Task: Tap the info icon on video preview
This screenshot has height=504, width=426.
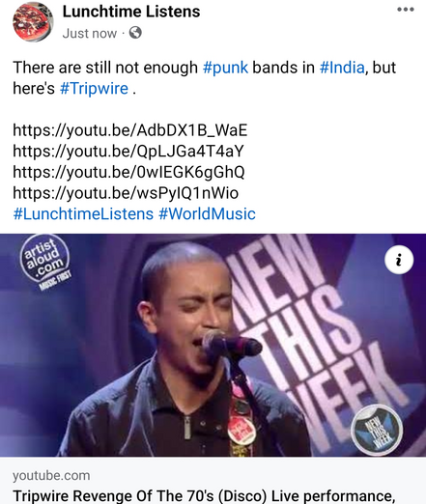Action: (399, 260)
